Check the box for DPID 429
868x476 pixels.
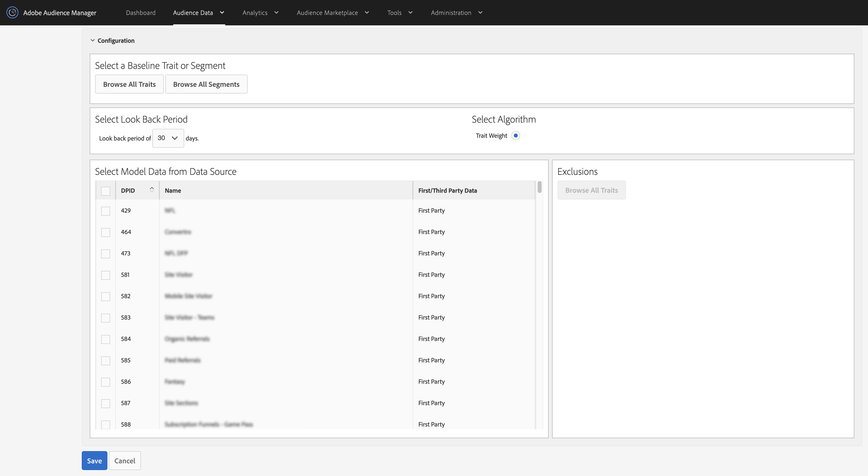(105, 211)
